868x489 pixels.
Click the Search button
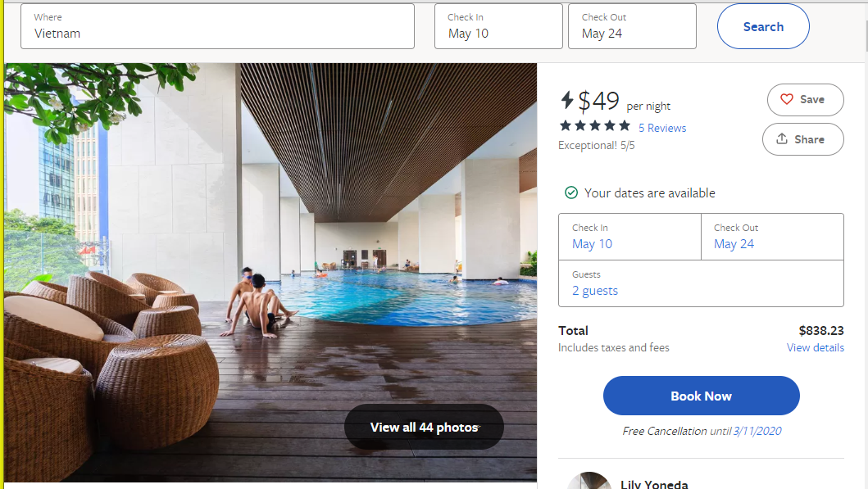[x=763, y=27]
